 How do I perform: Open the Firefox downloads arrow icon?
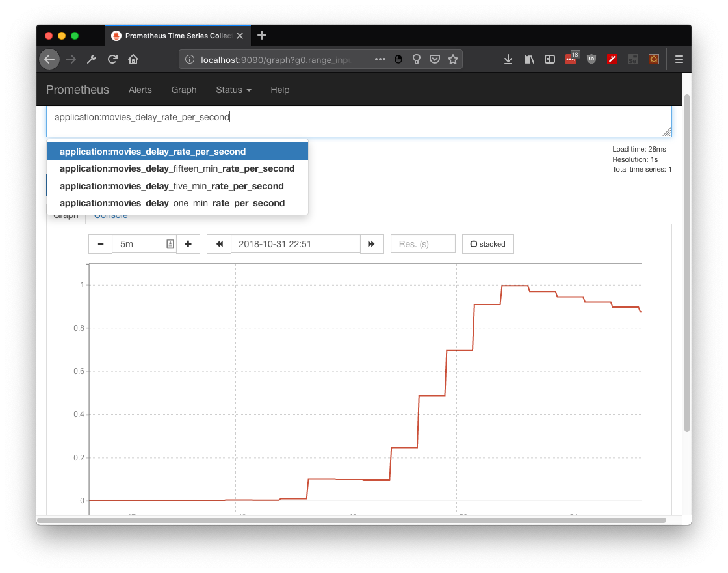(x=508, y=59)
